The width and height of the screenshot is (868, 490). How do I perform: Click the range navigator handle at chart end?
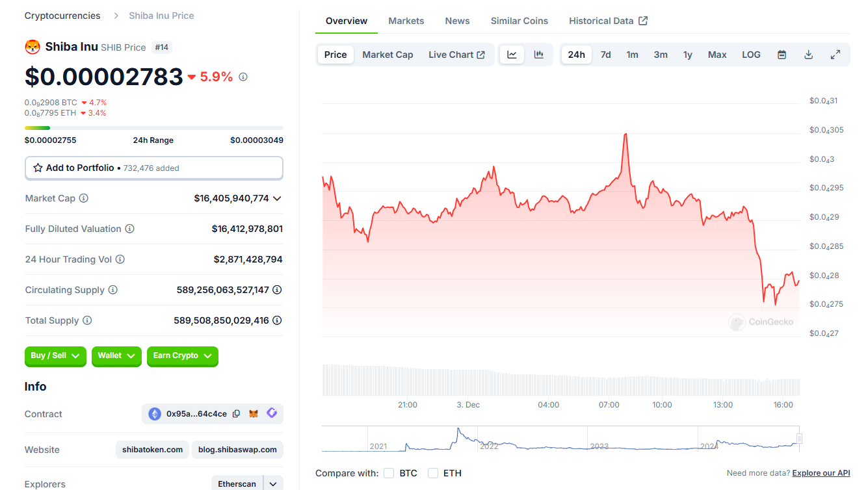pyautogui.click(x=799, y=439)
